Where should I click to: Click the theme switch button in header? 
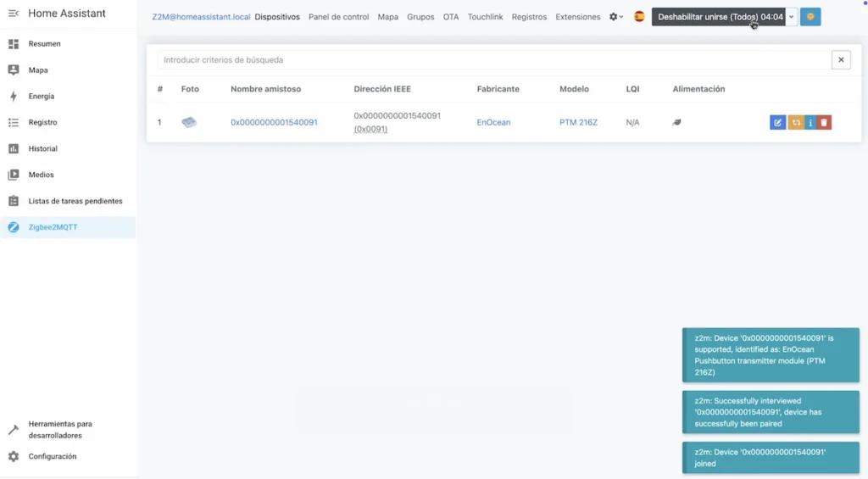click(810, 17)
